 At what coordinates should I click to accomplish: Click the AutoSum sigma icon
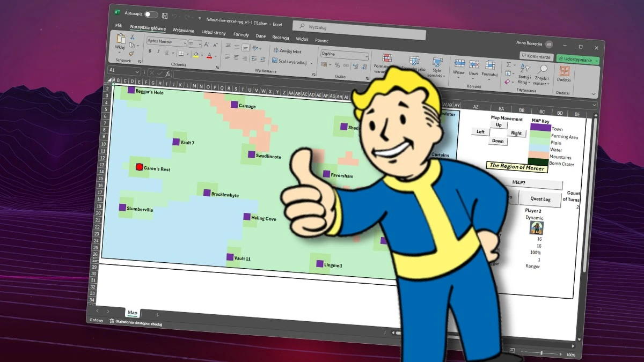coord(509,64)
